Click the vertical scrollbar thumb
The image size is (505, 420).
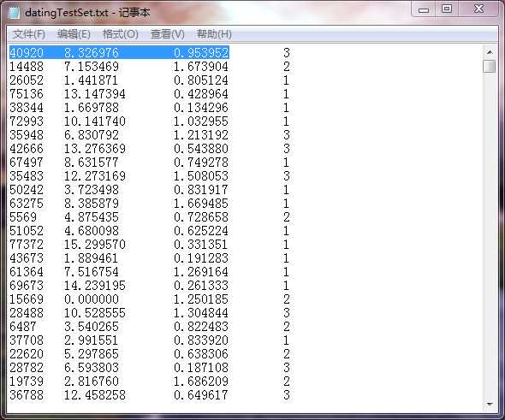click(490, 67)
